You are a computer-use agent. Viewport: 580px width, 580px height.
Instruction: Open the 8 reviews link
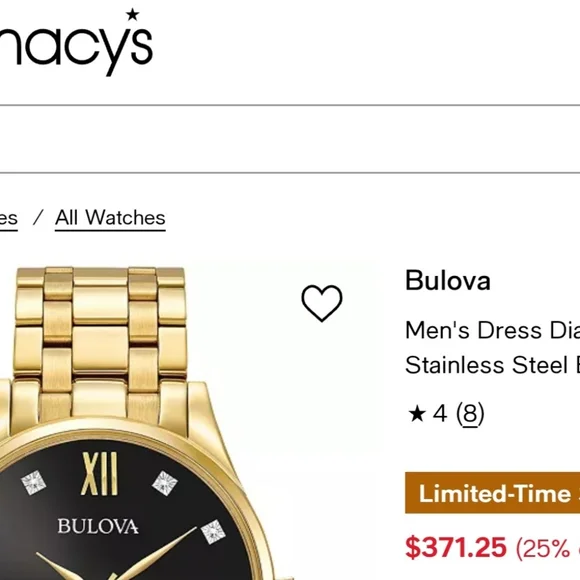(470, 414)
